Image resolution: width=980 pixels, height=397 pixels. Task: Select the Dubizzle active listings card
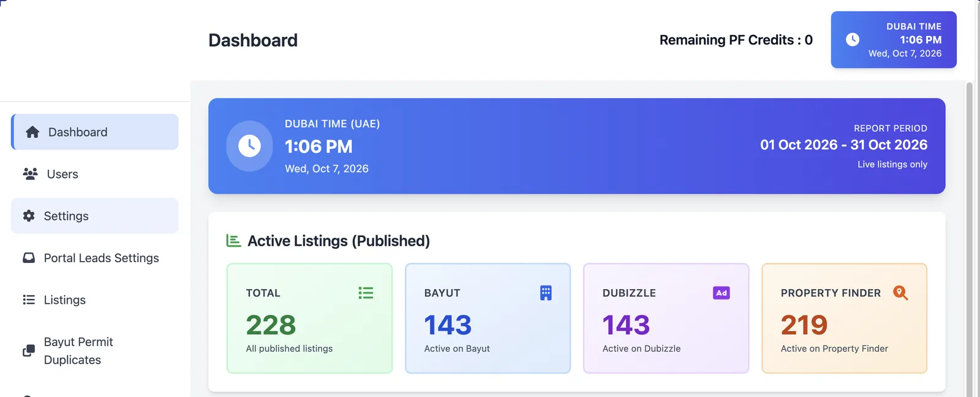[x=666, y=318]
